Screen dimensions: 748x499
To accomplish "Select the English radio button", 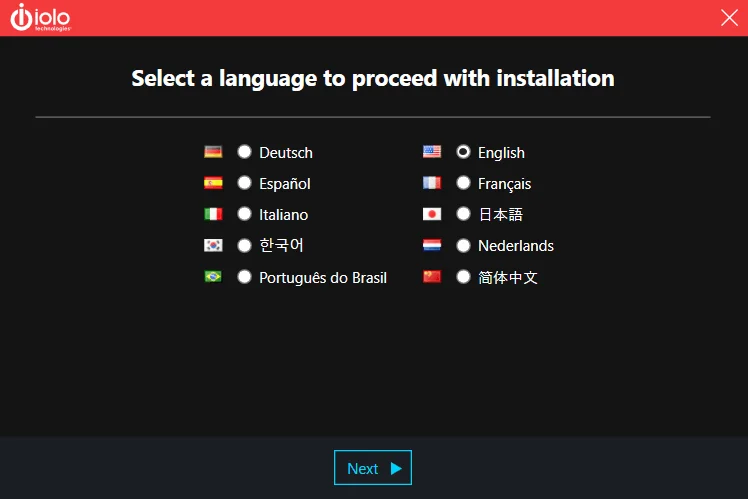I will point(463,152).
